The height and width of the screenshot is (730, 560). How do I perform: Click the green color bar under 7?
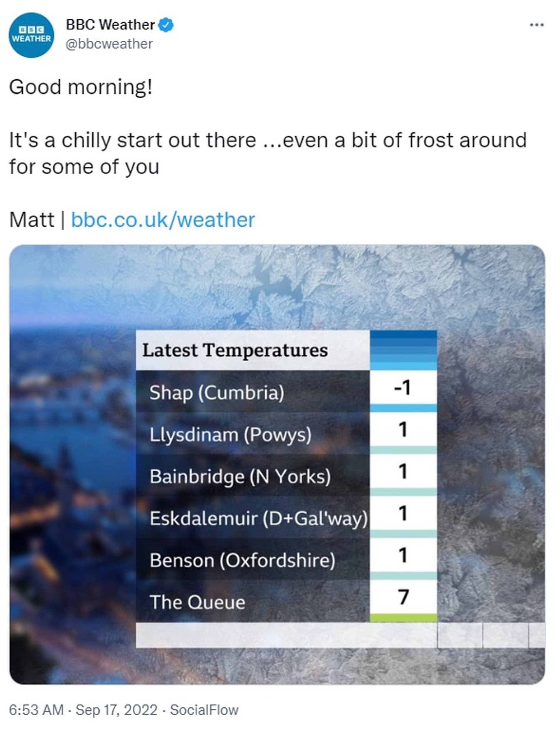[x=403, y=618]
